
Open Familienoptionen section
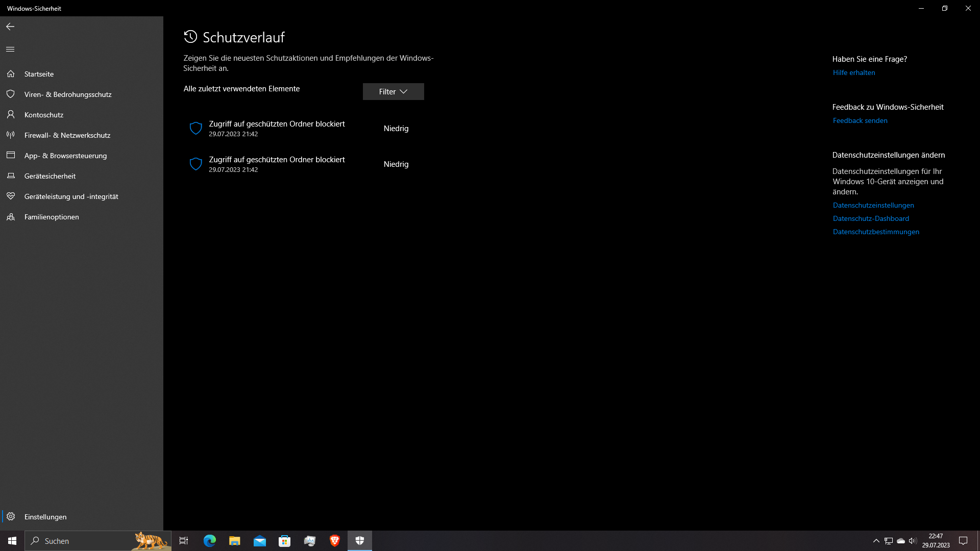[x=51, y=216]
